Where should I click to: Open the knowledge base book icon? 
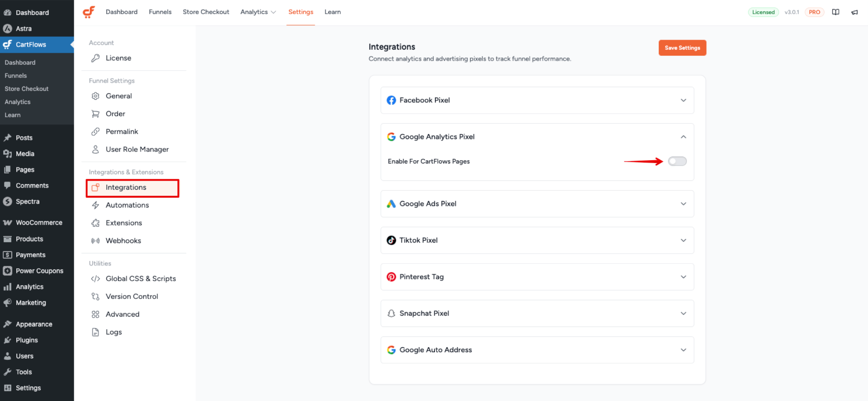835,12
